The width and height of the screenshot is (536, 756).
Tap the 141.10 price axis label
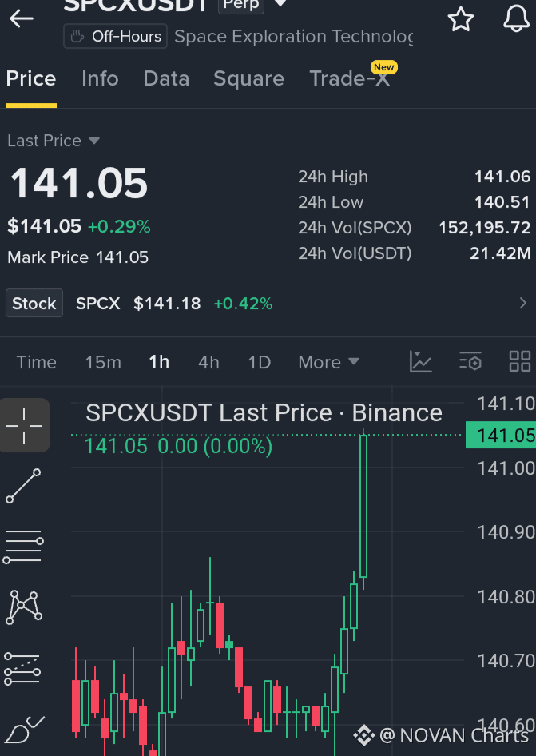(x=506, y=404)
